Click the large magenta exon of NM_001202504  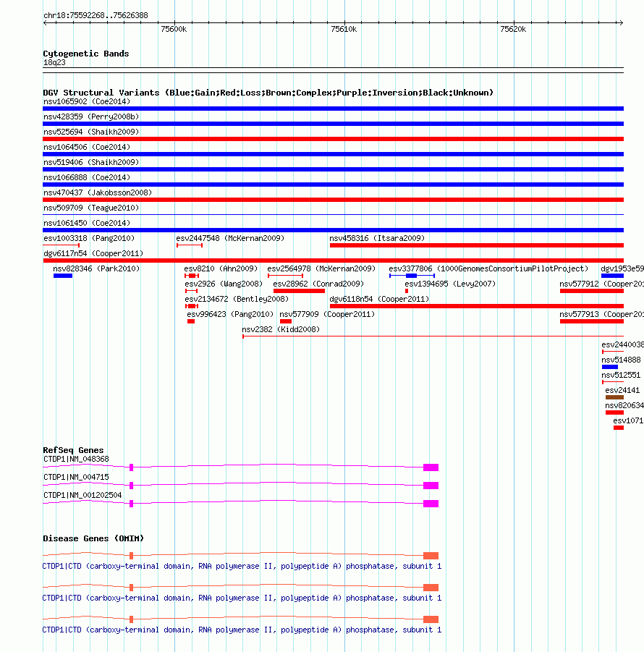coord(431,504)
